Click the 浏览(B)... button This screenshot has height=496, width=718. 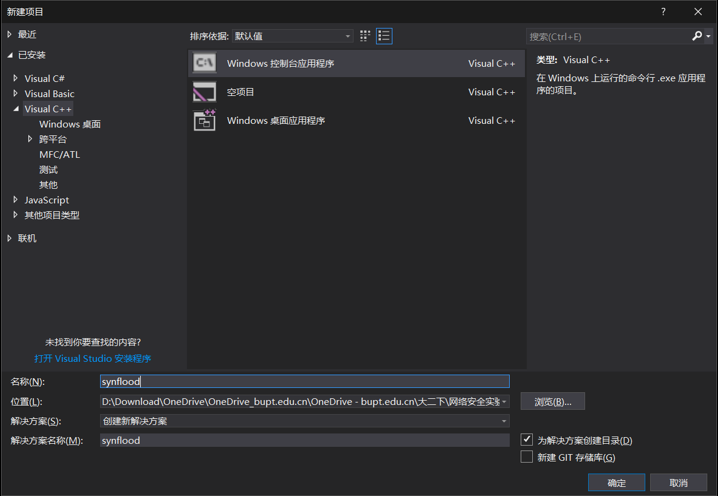[x=553, y=401]
